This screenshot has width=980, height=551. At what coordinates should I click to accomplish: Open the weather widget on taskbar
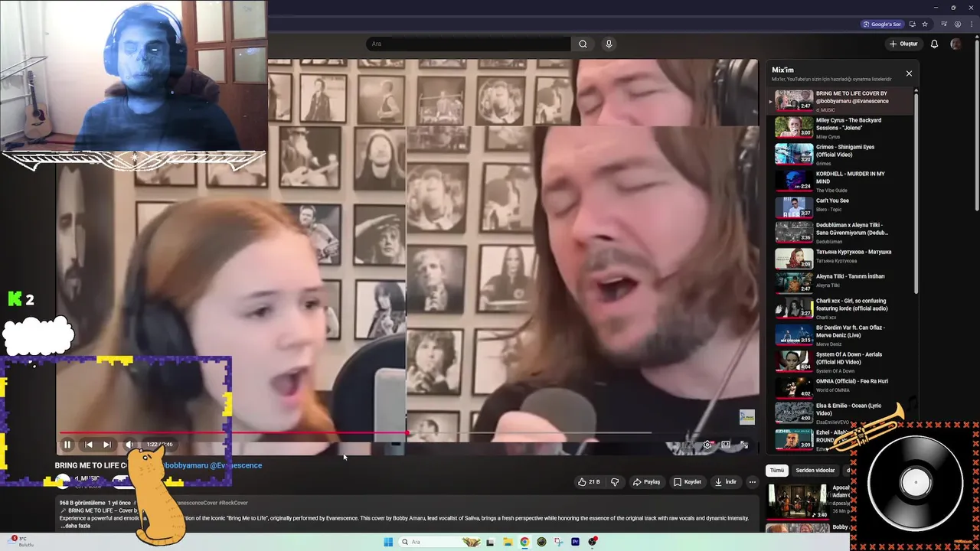click(21, 541)
